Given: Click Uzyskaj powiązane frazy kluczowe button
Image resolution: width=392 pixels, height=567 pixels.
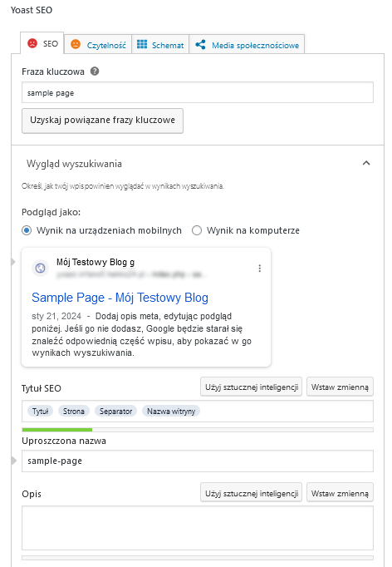Looking at the screenshot, I should pyautogui.click(x=103, y=121).
